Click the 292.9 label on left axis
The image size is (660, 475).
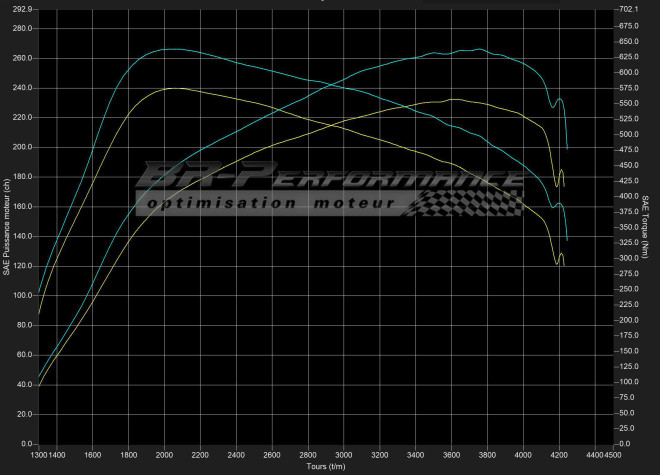(22, 9)
